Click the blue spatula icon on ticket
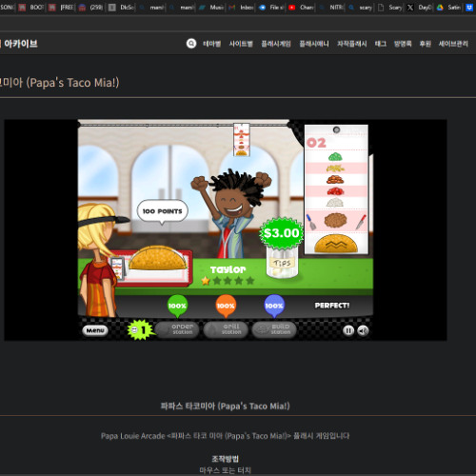476x476 pixels. pos(311,222)
